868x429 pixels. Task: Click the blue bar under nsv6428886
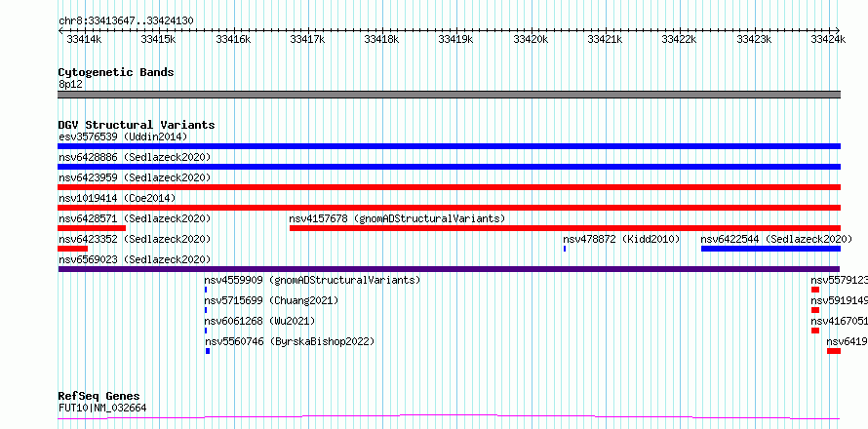[x=449, y=167]
